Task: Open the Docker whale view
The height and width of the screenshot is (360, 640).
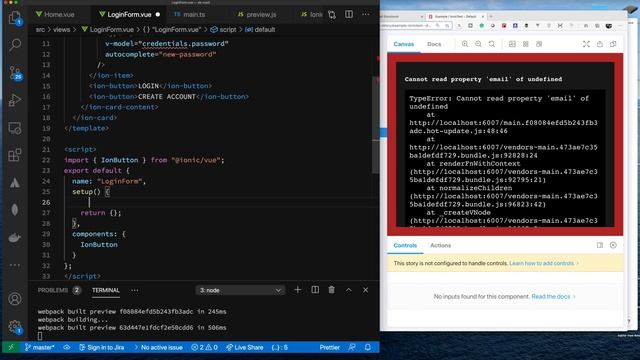Action: [15, 237]
